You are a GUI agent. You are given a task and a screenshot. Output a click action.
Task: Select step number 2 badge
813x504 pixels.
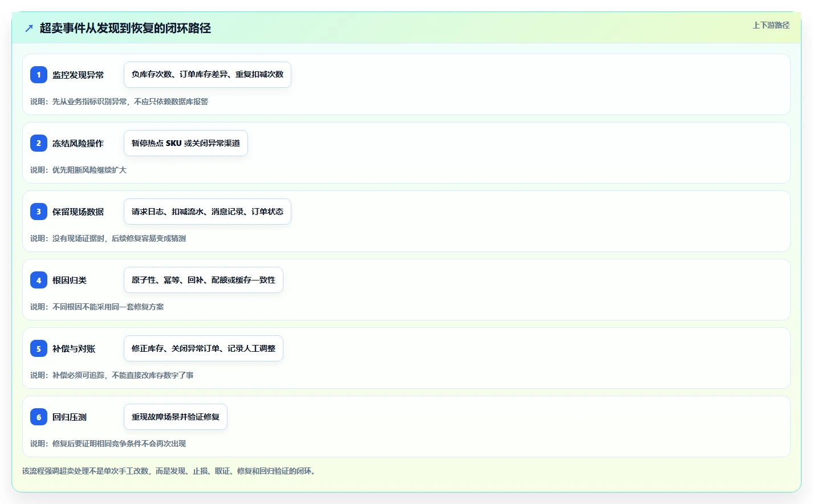click(39, 143)
